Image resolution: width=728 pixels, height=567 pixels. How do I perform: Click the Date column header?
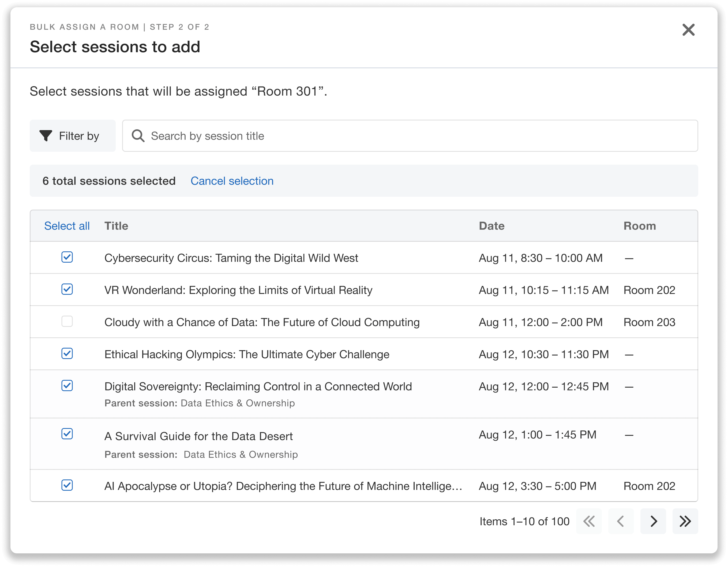click(492, 225)
